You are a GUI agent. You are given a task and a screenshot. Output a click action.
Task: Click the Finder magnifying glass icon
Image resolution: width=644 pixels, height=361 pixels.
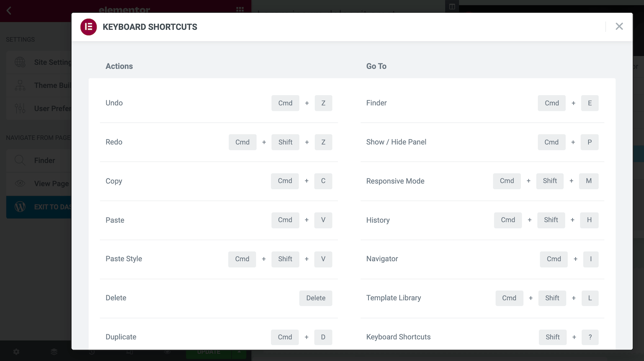[x=20, y=160]
